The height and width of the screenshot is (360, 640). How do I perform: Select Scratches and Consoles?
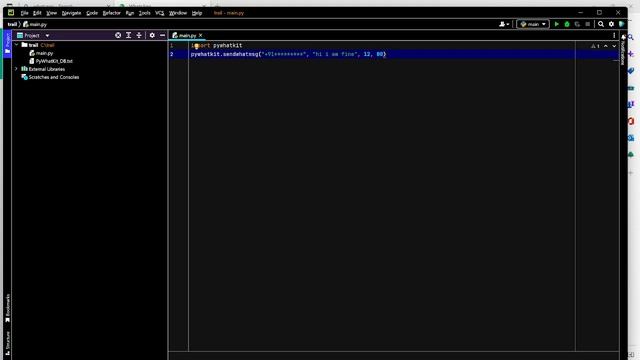coord(53,77)
